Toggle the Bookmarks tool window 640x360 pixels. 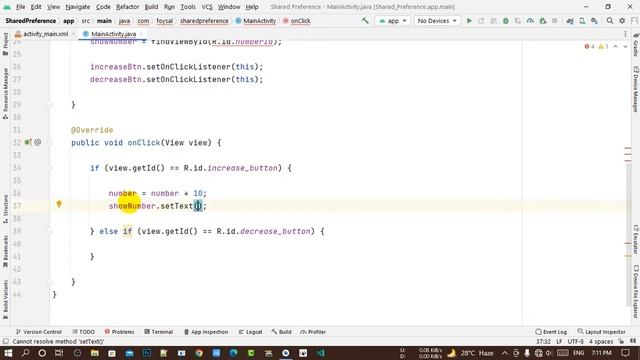pyautogui.click(x=5, y=251)
